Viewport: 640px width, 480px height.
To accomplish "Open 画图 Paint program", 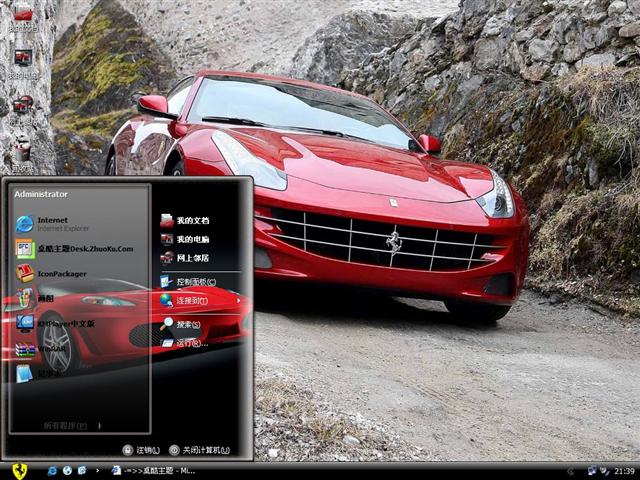I will pyautogui.click(x=35, y=298).
